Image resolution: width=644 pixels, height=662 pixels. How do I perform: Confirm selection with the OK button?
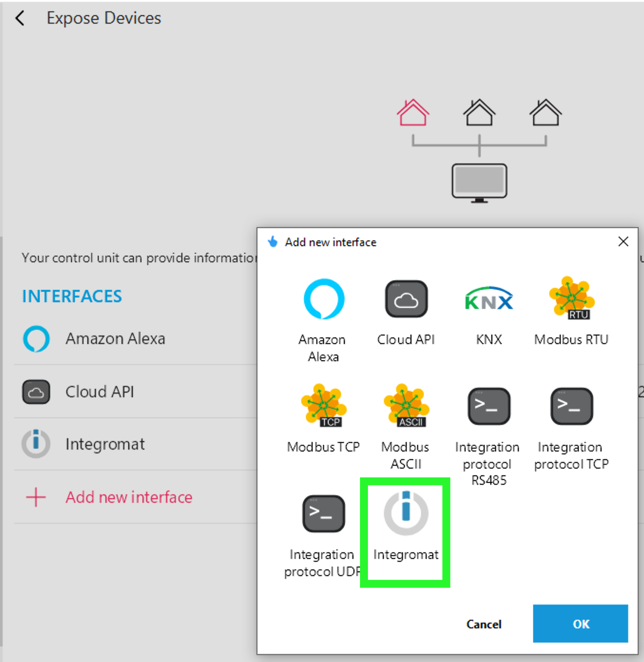pyautogui.click(x=580, y=624)
